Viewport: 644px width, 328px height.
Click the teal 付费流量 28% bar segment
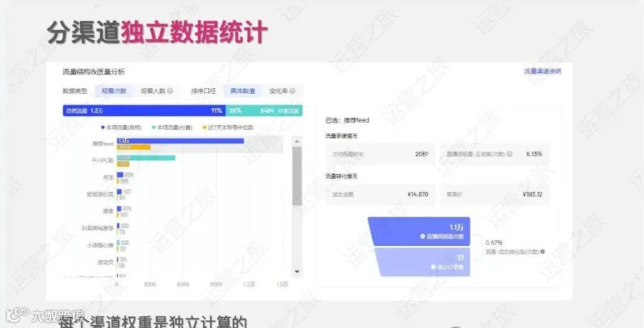264,111
